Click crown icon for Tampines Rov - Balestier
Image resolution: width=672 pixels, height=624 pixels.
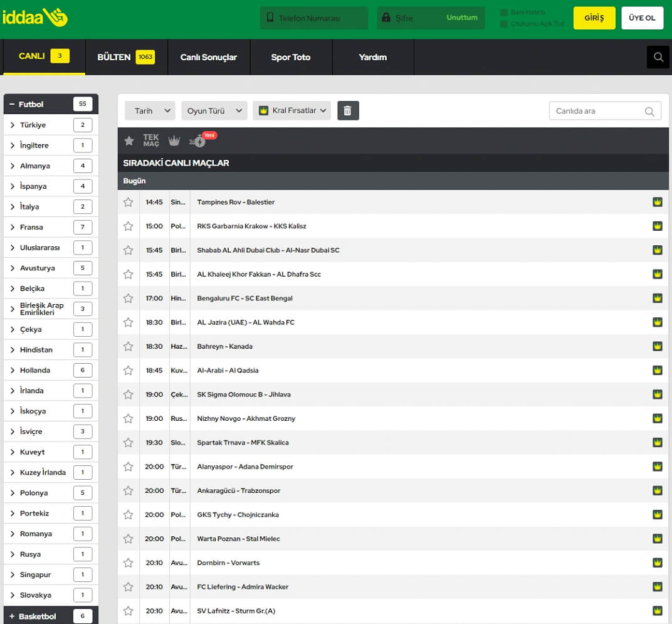click(x=658, y=202)
